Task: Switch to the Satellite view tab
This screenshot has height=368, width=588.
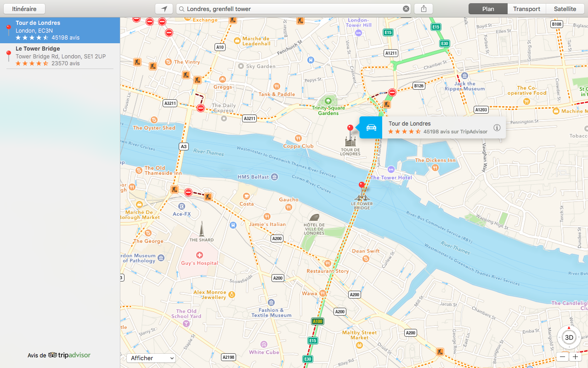Action: point(565,9)
